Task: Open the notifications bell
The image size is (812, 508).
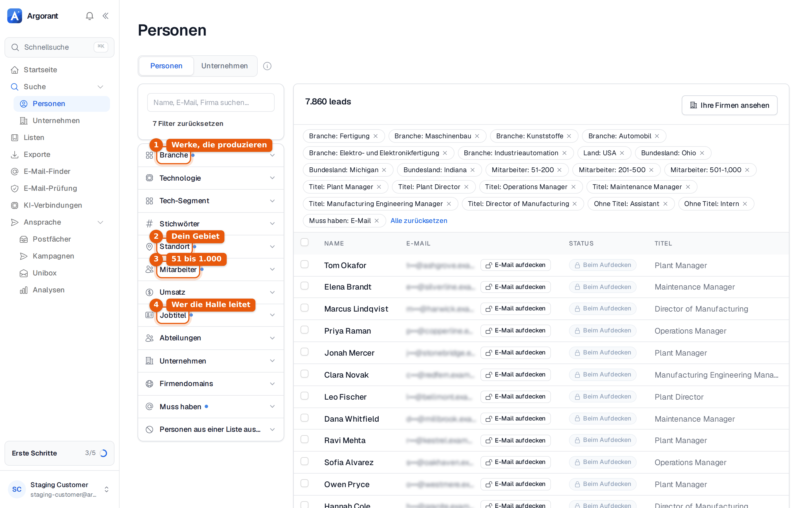Action: point(89,16)
